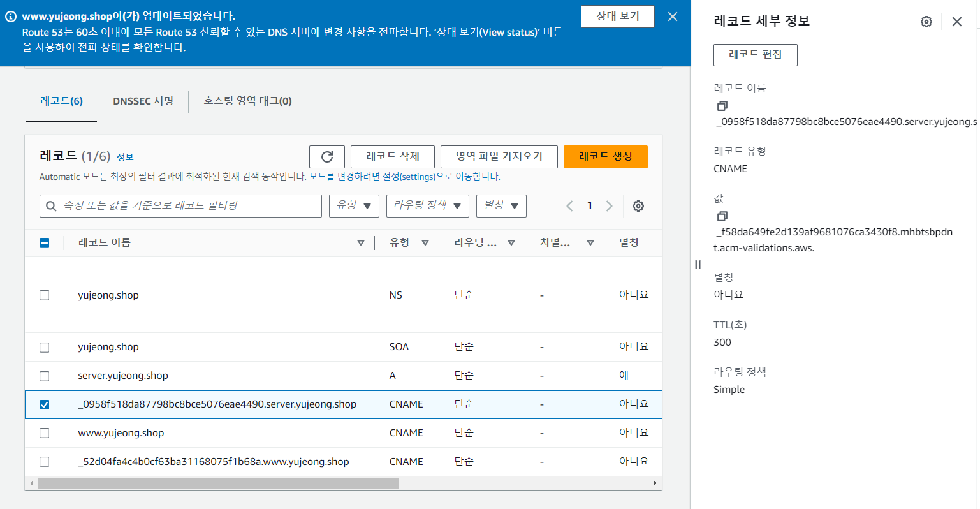The width and height of the screenshot is (980, 509).
Task: Click the TTL value 300
Action: (x=722, y=343)
